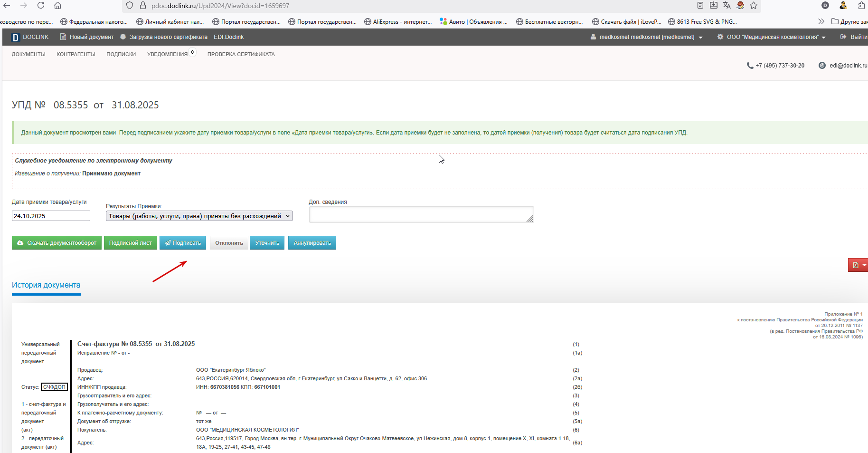Viewport: 868px width, 453px height.
Task: Expand the medkosmet user account menu
Action: [x=646, y=37]
